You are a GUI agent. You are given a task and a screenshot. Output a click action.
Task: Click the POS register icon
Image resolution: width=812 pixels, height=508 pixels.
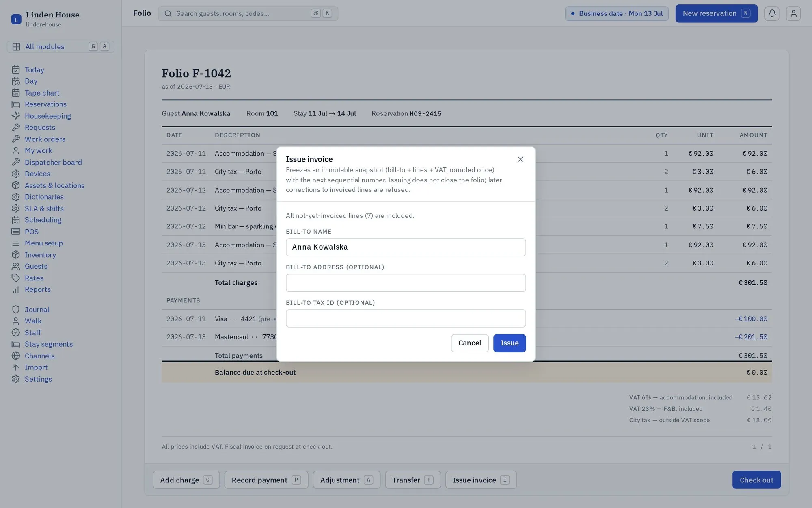click(16, 232)
